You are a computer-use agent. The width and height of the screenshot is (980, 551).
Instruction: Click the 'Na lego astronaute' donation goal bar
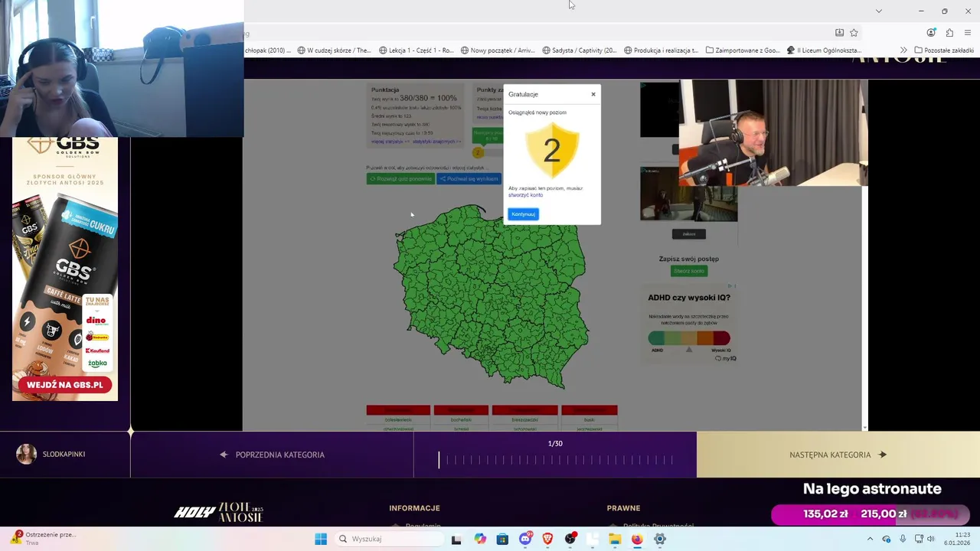coord(871,514)
